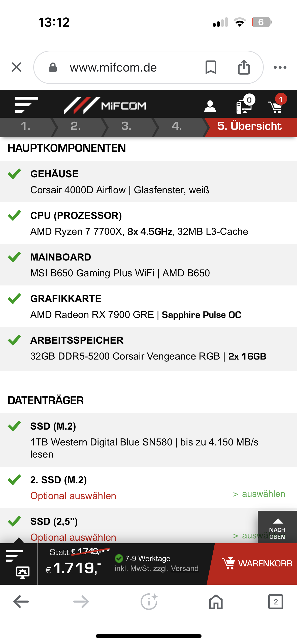
Task: Go to configurator step 1
Action: [26, 126]
